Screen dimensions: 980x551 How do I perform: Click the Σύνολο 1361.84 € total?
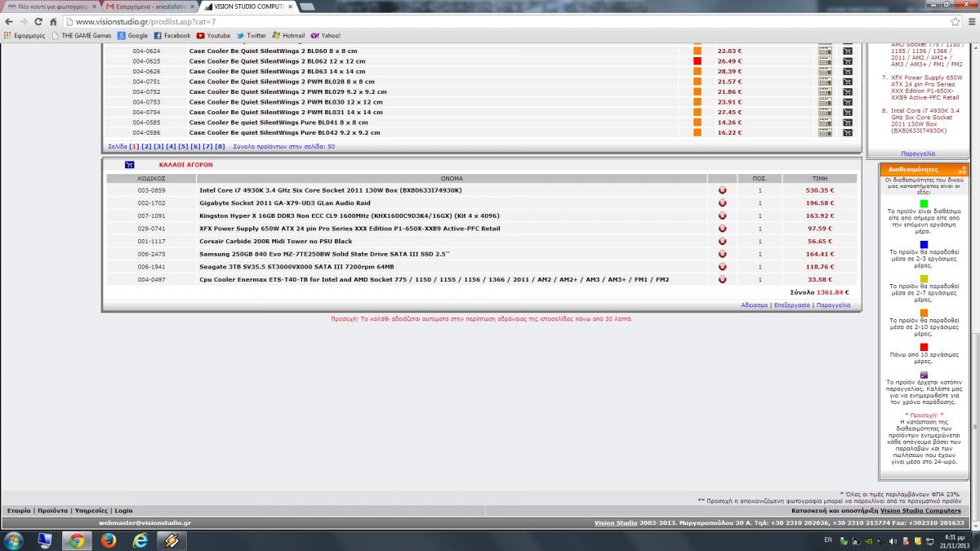point(820,291)
